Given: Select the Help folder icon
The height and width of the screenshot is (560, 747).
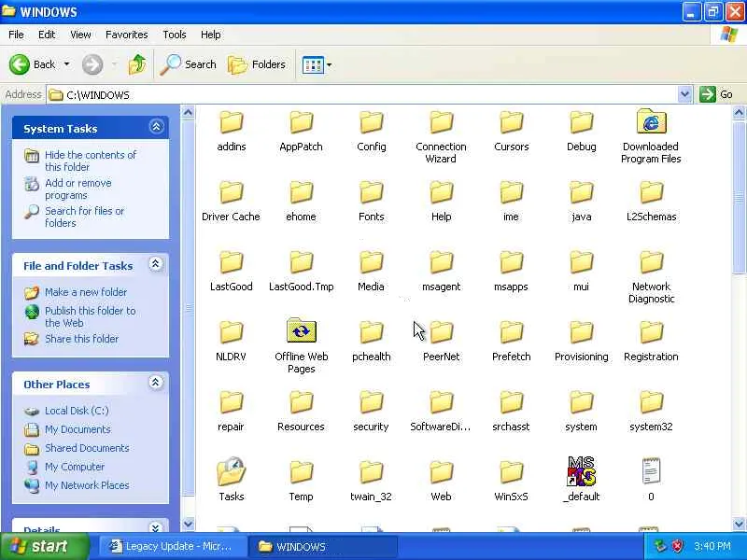Looking at the screenshot, I should [x=441, y=193].
